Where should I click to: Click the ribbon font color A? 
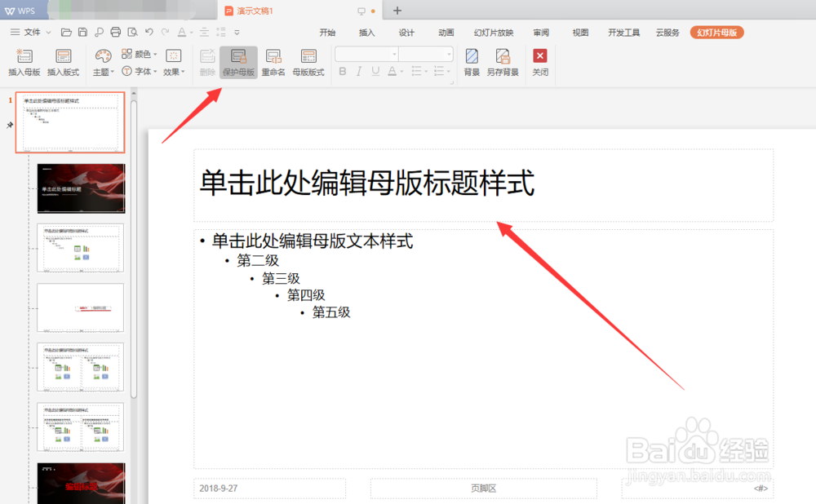point(392,71)
